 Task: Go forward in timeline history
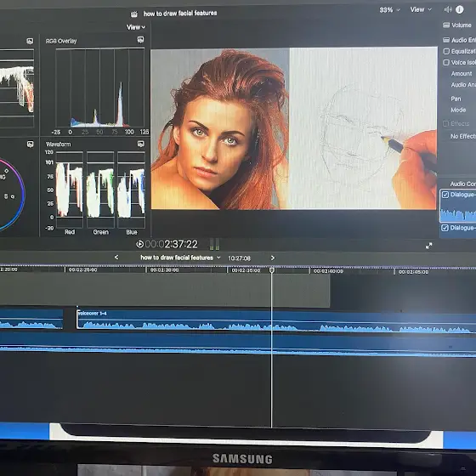273,258
